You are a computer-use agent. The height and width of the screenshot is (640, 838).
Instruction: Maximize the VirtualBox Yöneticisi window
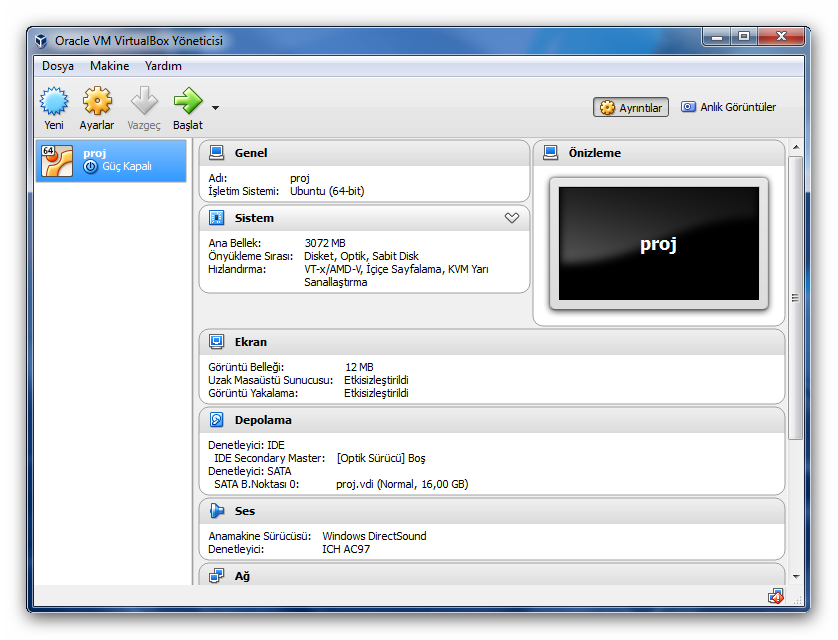tap(743, 37)
